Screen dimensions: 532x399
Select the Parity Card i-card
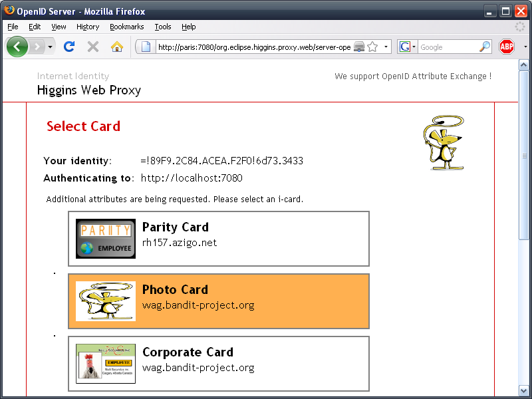pos(219,239)
